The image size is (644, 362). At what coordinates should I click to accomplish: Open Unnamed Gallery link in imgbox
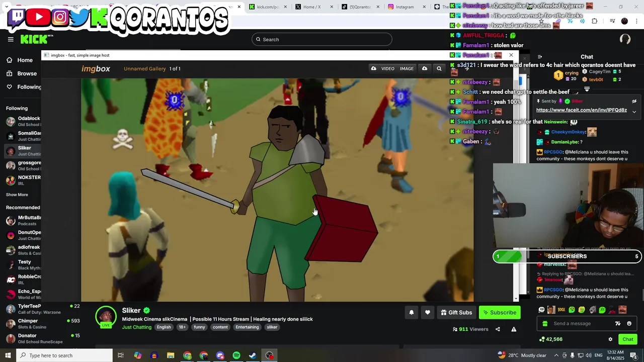145,69
